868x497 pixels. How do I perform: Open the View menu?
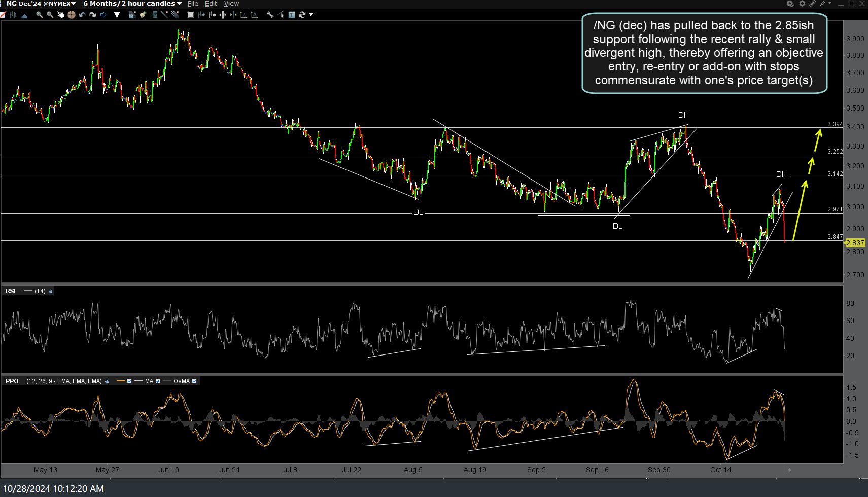(231, 4)
